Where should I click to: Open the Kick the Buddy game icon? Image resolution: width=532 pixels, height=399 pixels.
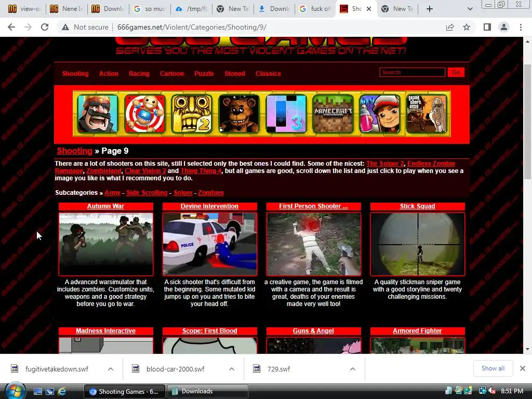[145, 114]
